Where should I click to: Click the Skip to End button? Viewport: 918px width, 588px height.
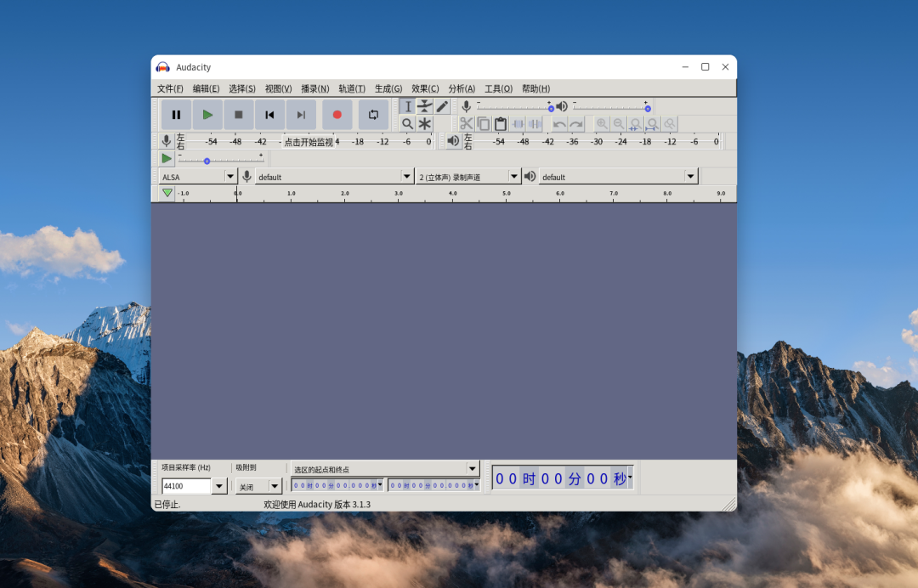(301, 115)
